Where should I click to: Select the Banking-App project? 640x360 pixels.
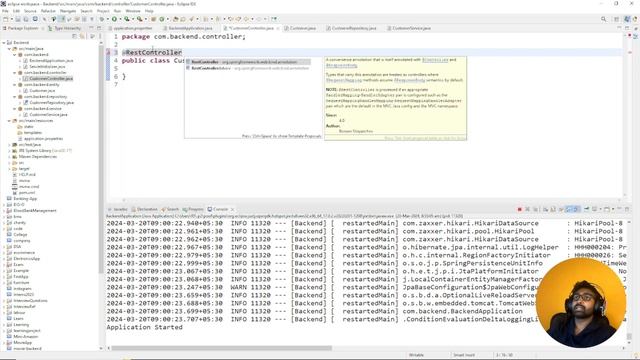22,199
